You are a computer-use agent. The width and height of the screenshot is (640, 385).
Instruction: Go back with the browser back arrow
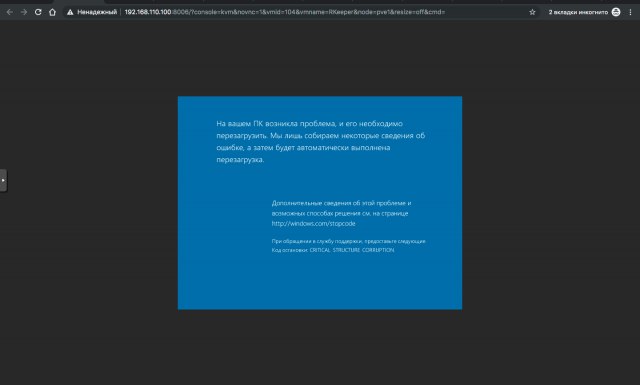click(9, 12)
